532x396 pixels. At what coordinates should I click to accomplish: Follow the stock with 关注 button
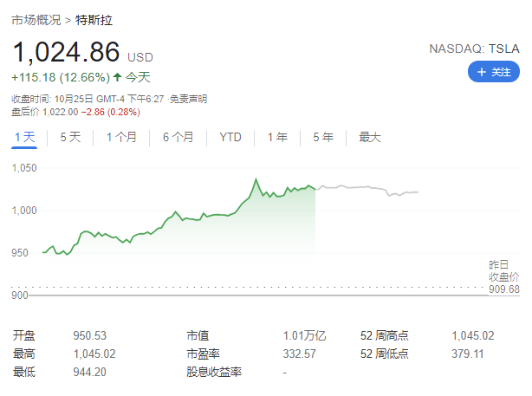click(x=493, y=72)
